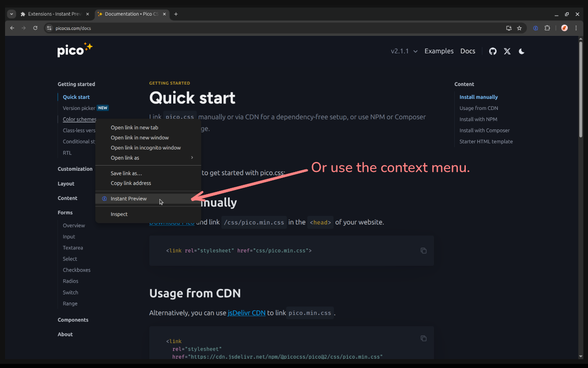This screenshot has width=588, height=368.
Task: Open the Extensions puzzle icon
Action: (547, 28)
